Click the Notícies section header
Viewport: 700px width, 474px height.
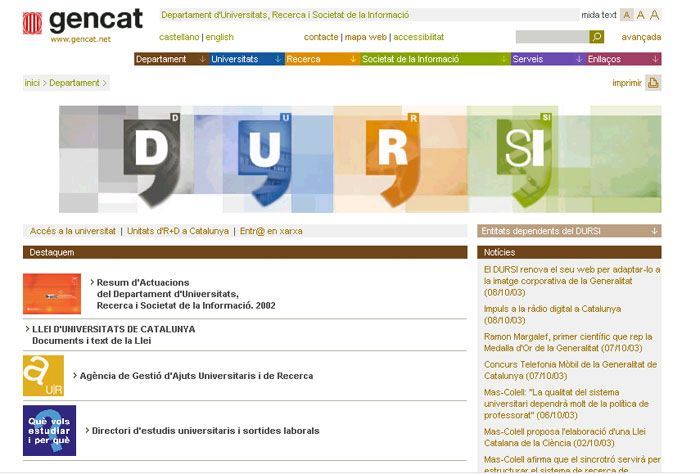coord(569,252)
